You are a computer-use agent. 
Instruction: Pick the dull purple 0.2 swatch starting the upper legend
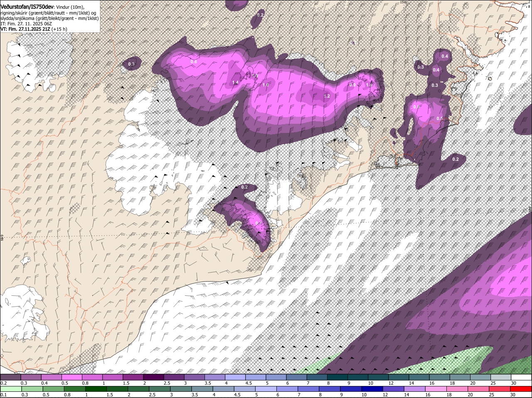[10, 377]
